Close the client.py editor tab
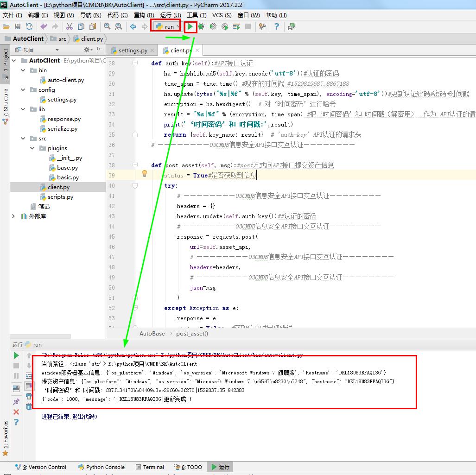Viewport: 476px width, 475px height. (x=197, y=50)
